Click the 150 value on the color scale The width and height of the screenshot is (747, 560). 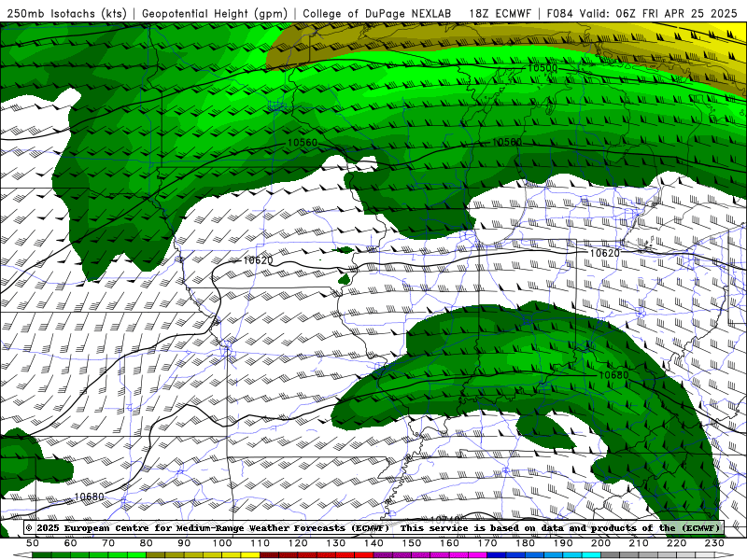point(411,543)
